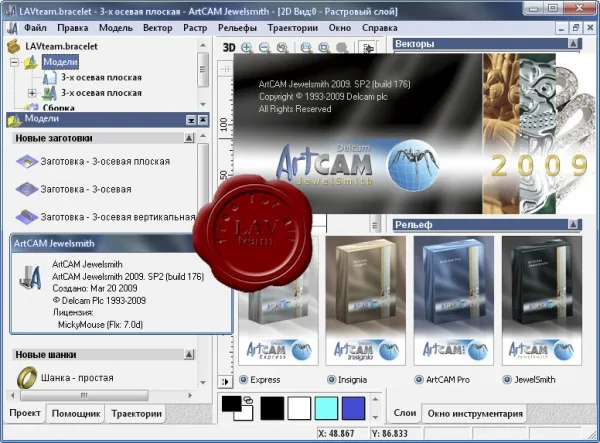600x443 pixels.
Task: Click the ArtCAM JewelSmith black box thumbnail
Action: (x=541, y=300)
